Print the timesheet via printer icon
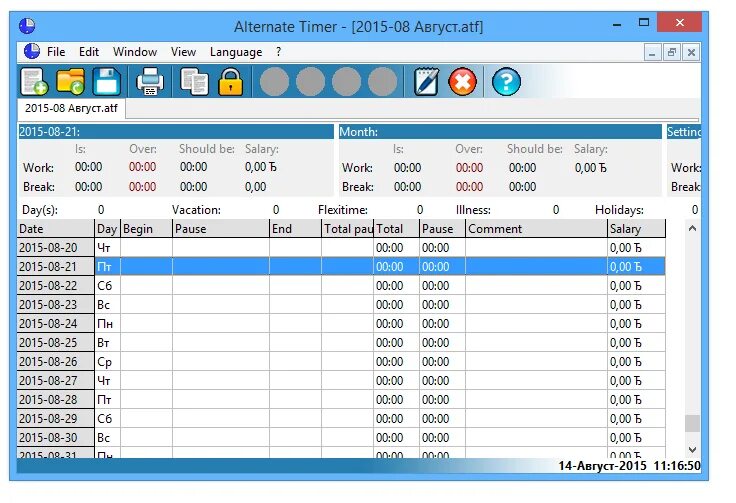 point(150,82)
